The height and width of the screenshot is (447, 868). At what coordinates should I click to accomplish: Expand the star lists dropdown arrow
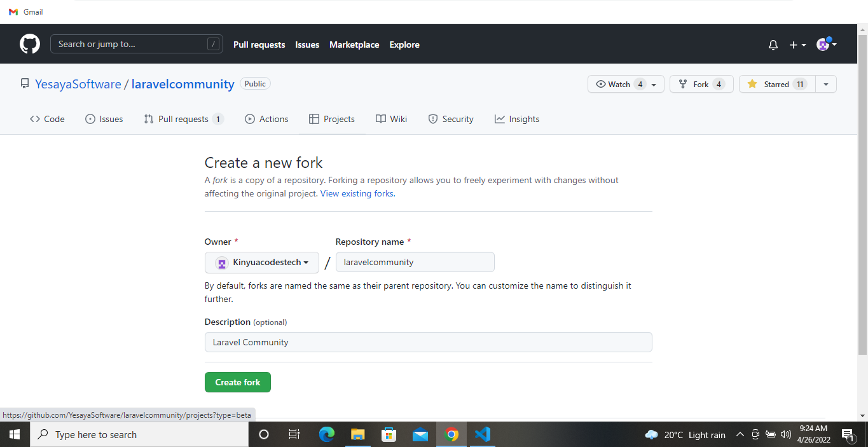tap(826, 84)
